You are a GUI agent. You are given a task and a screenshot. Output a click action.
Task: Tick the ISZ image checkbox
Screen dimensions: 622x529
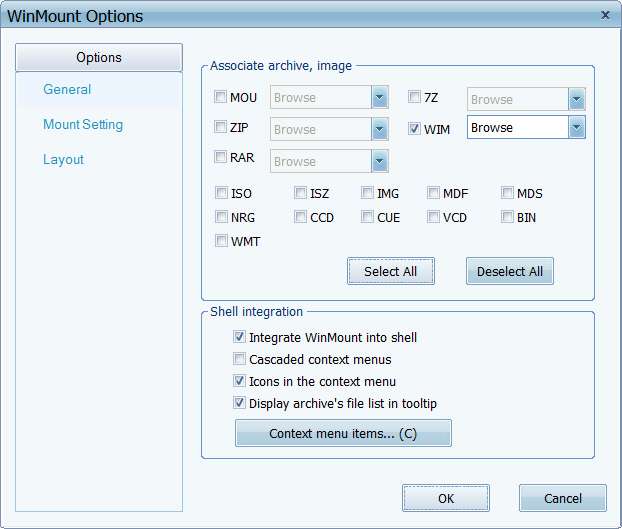pyautogui.click(x=300, y=193)
